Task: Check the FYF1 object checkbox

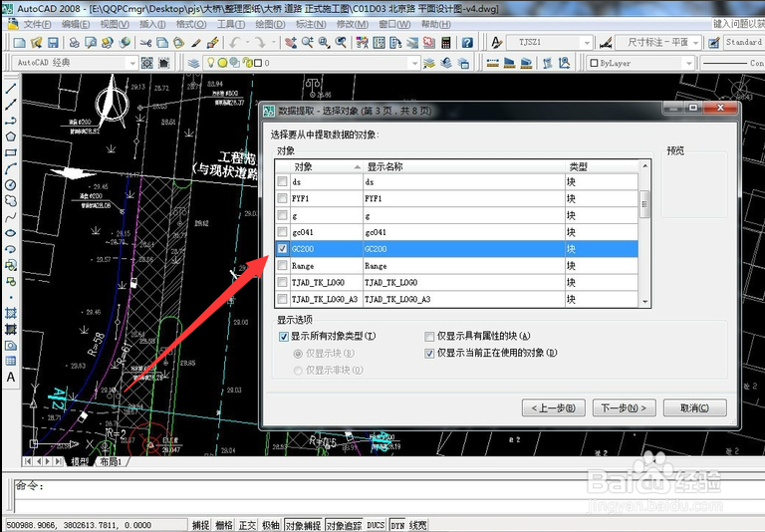Action: coord(282,198)
